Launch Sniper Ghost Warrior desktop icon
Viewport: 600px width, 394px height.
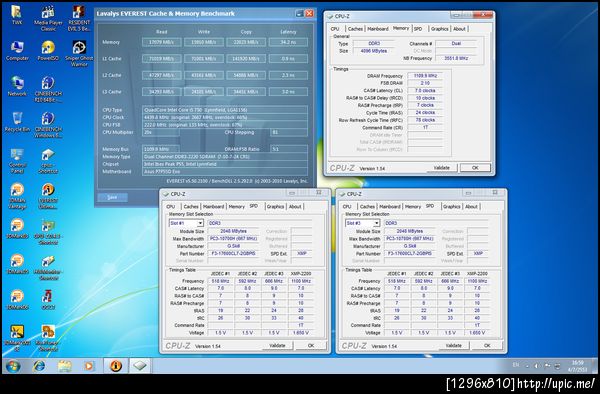(79, 54)
